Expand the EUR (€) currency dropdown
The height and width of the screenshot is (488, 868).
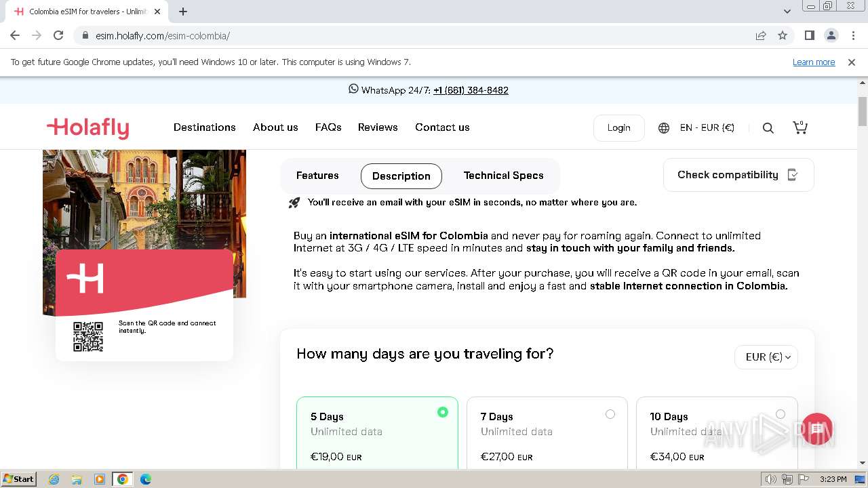click(766, 357)
